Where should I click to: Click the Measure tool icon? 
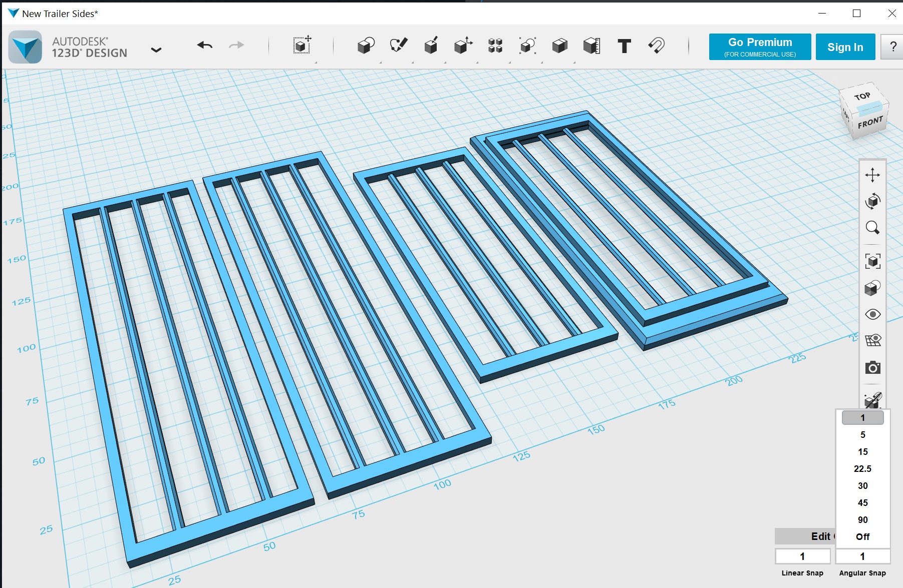592,46
